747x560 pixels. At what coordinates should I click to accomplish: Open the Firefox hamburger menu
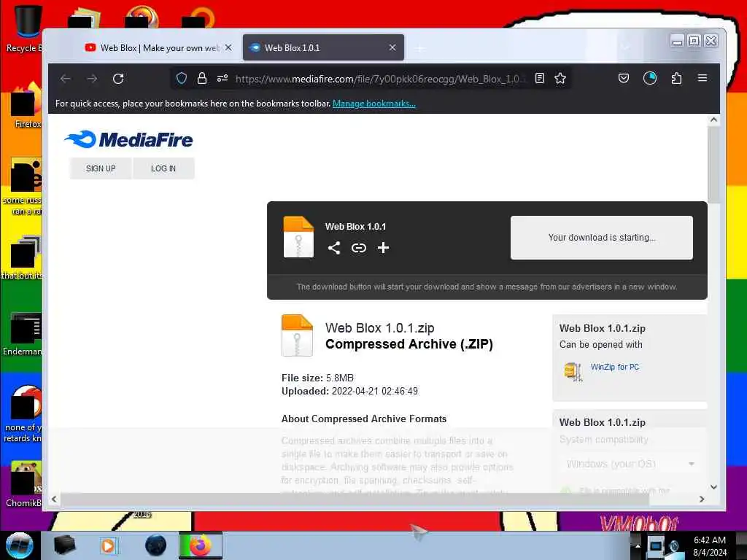tap(703, 77)
